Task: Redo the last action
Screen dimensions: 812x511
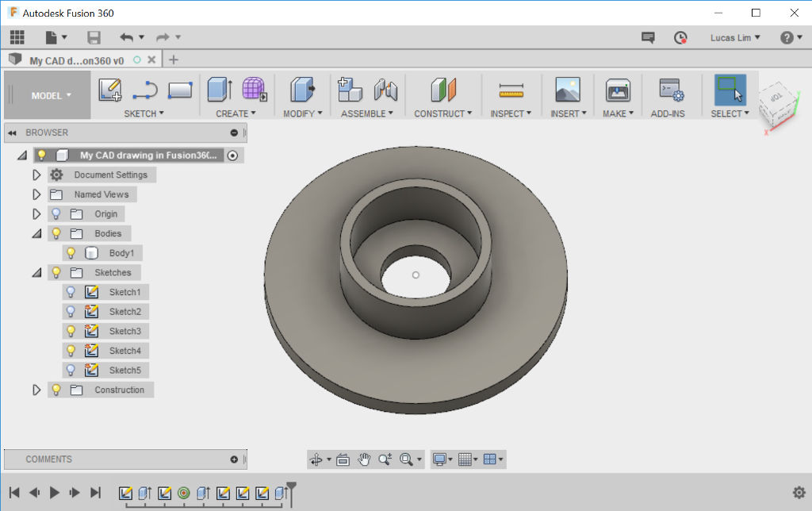Action: (163, 37)
